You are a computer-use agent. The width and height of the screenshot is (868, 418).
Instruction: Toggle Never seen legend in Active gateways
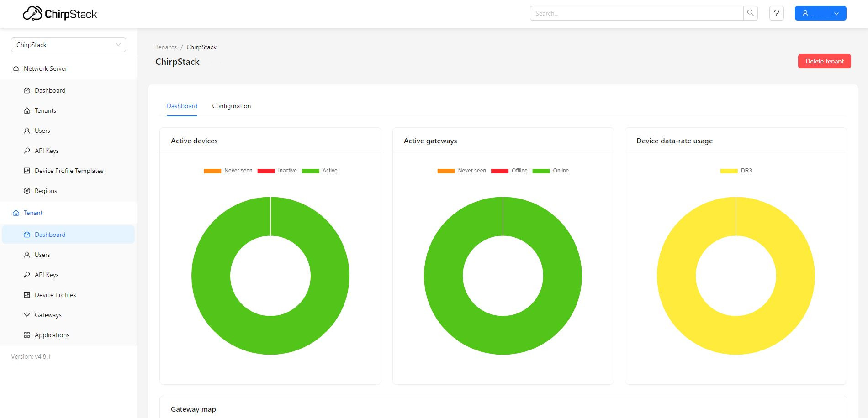coord(461,171)
